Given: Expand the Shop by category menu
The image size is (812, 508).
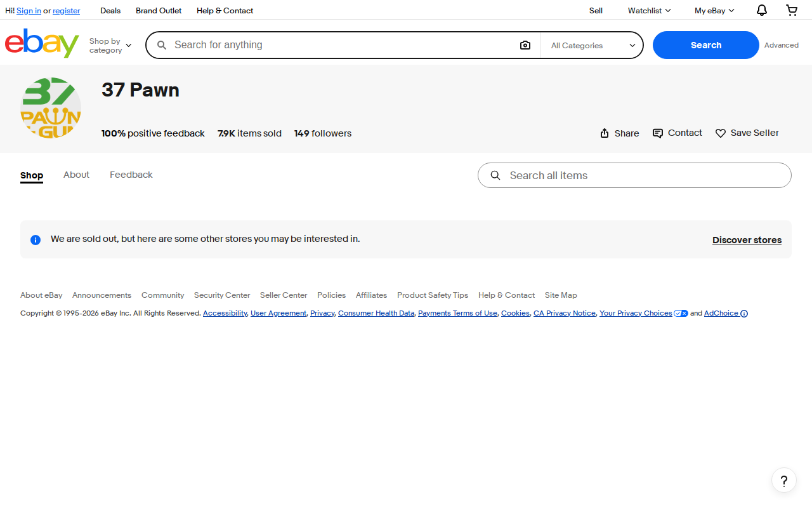Looking at the screenshot, I should tap(110, 46).
